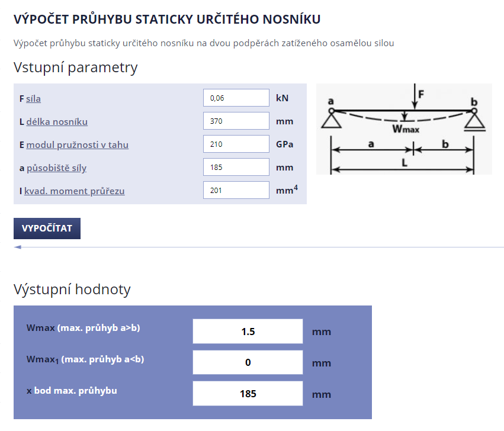Click the "Vstupní parametry" heading
Screen dimensions: 504x431
coord(75,67)
